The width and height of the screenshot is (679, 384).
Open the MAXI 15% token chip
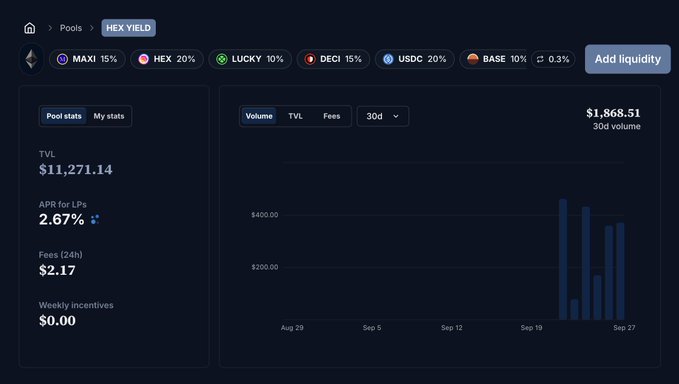(87, 59)
